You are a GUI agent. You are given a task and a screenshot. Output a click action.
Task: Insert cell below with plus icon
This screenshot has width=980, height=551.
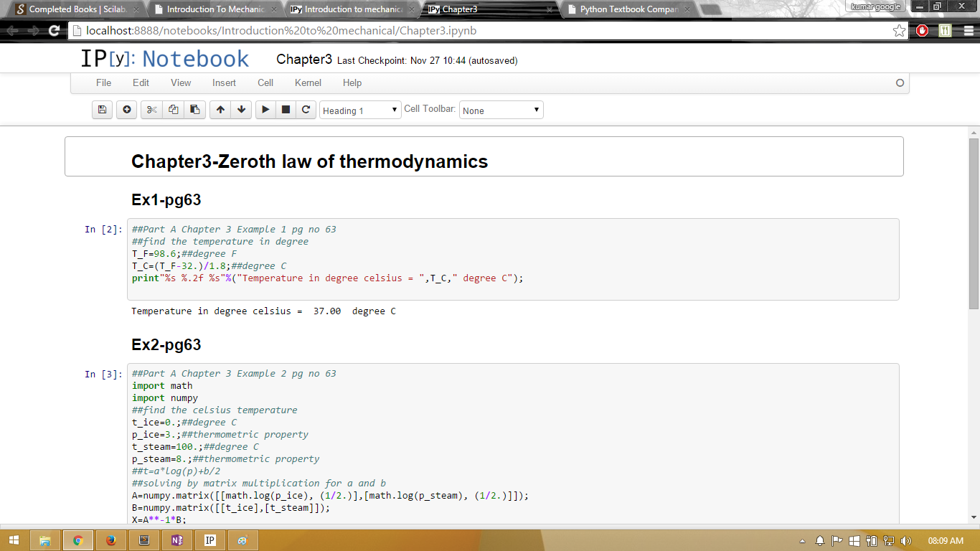pos(127,110)
